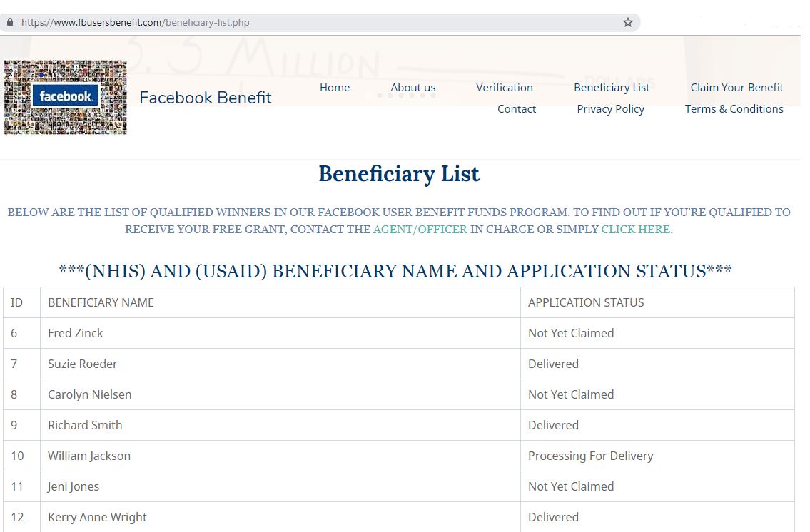Screen dimensions: 810x532
Task: Click the bookmark star icon in address bar
Action: (x=627, y=22)
